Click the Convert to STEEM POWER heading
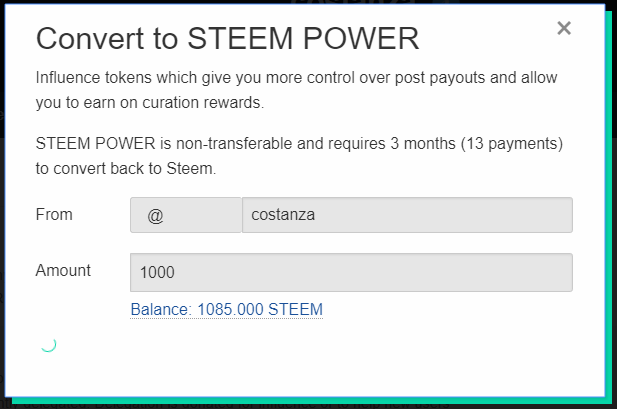The height and width of the screenshot is (409, 617). click(x=227, y=38)
